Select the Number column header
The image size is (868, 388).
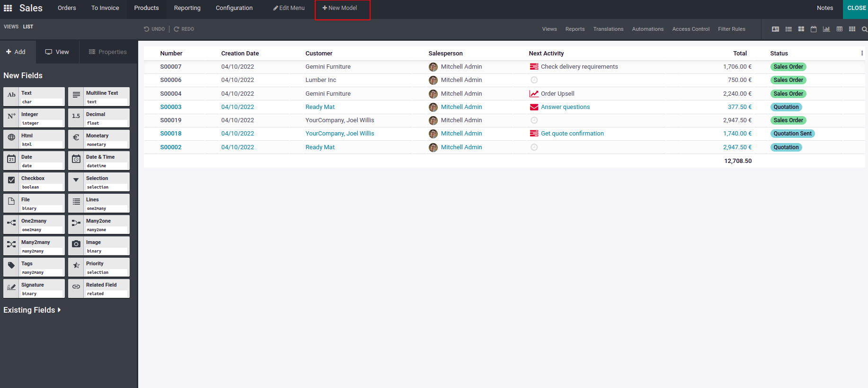tap(171, 54)
